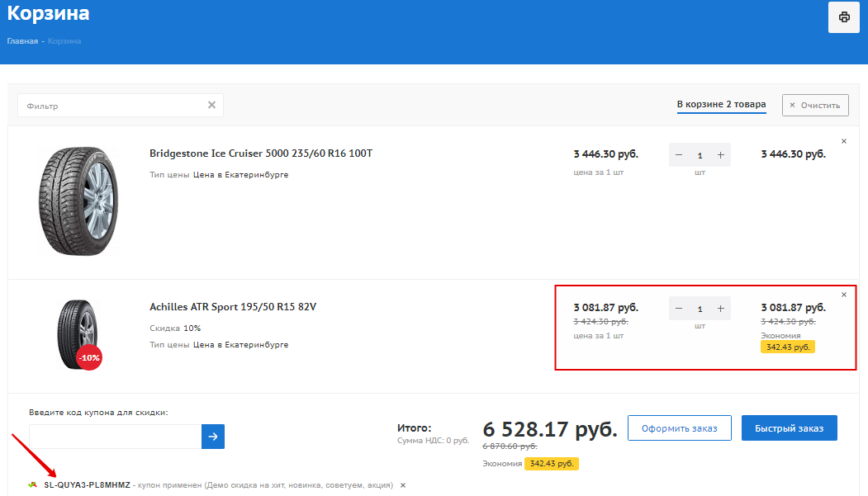Remove Achilles ATR Sport from cart
This screenshot has height=496, width=868.
click(844, 295)
